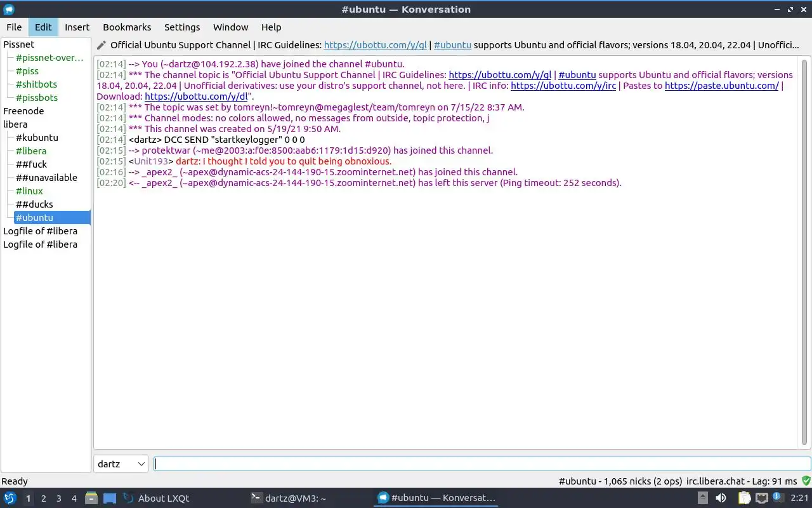
Task: Switch to the #libera channel
Action: point(31,151)
